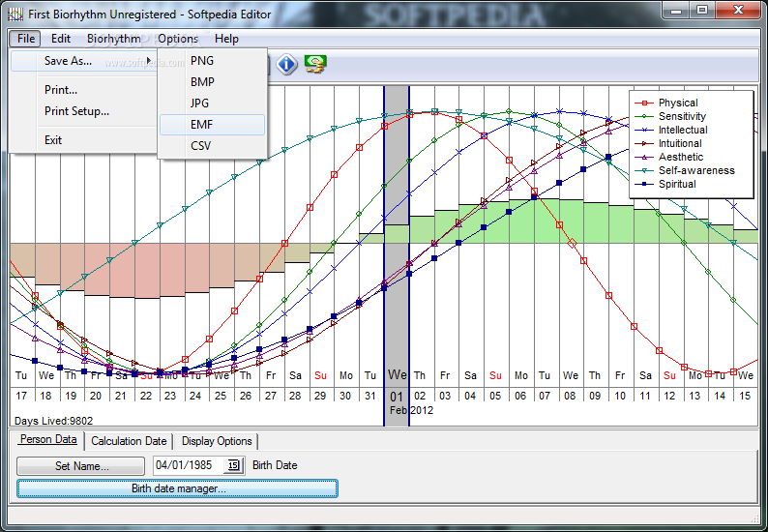Click the Aesthetic legend entry

coord(668,158)
